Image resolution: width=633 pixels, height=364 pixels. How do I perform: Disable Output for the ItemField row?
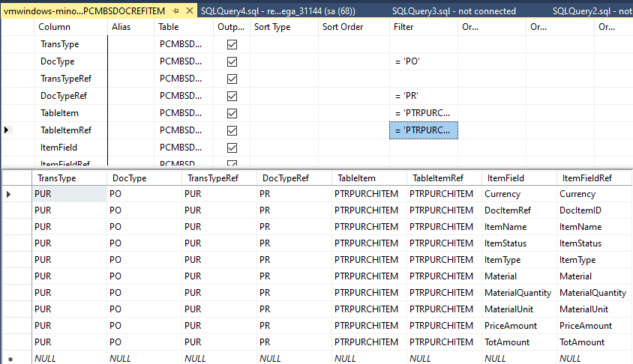pos(232,148)
